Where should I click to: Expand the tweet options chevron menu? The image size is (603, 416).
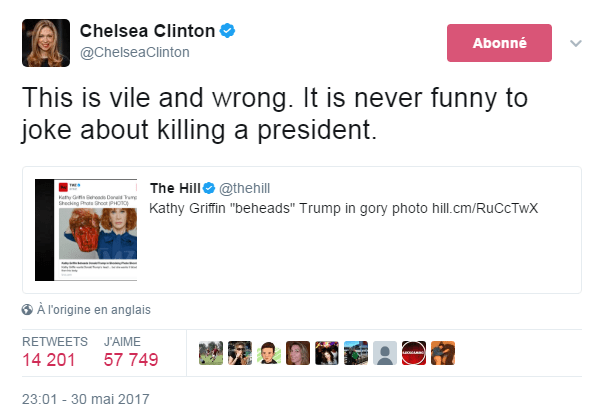tap(576, 44)
